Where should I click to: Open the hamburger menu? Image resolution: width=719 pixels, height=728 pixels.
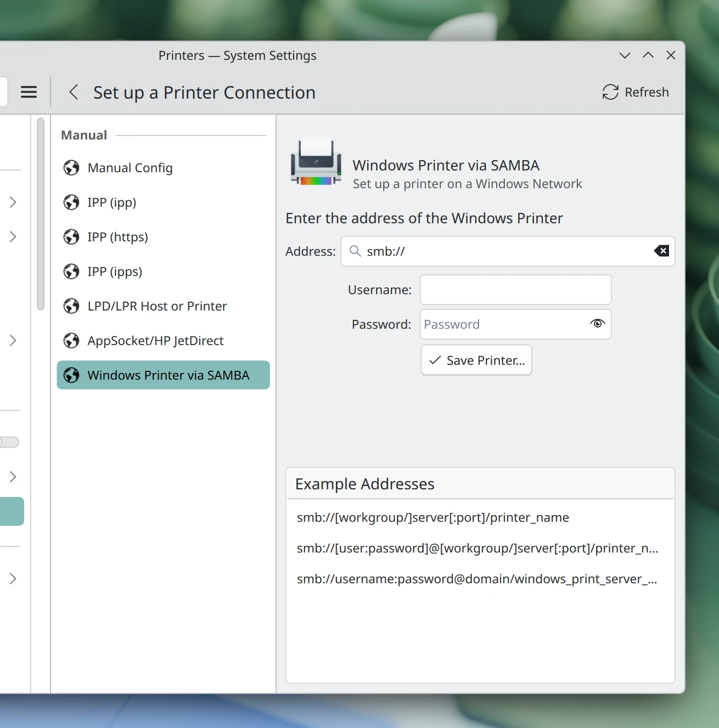[29, 92]
